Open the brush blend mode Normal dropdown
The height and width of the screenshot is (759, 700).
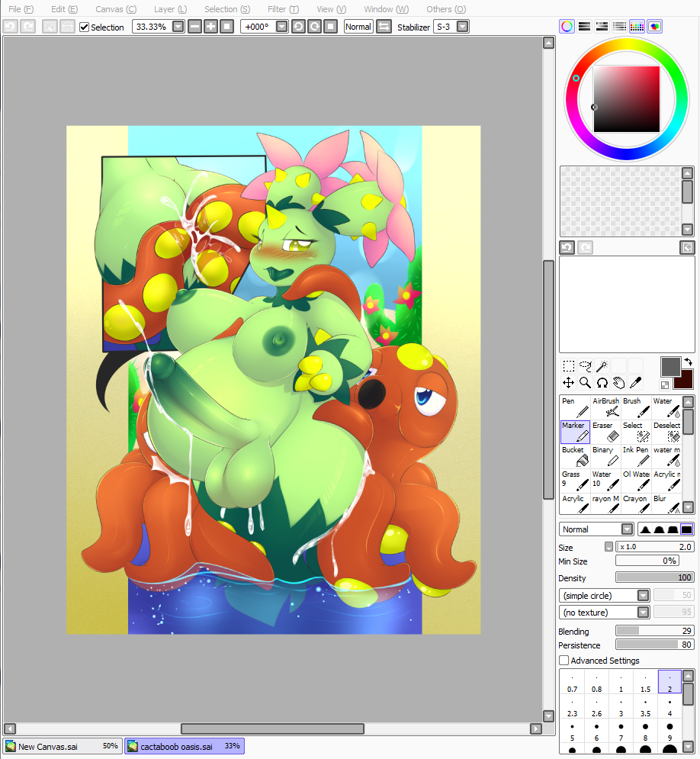tap(628, 529)
